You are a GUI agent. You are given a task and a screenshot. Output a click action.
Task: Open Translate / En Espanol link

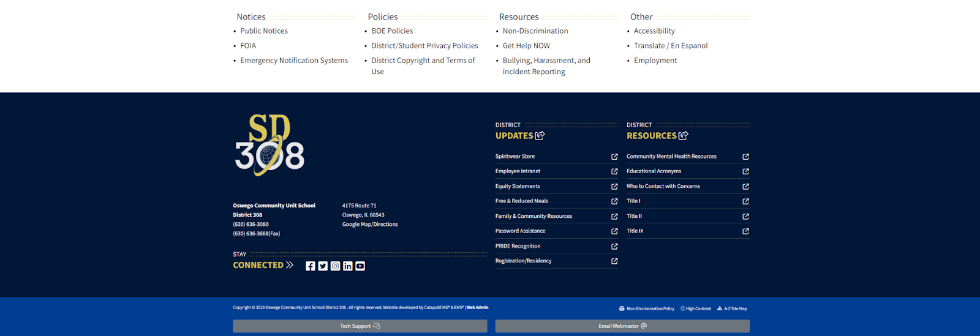click(671, 46)
